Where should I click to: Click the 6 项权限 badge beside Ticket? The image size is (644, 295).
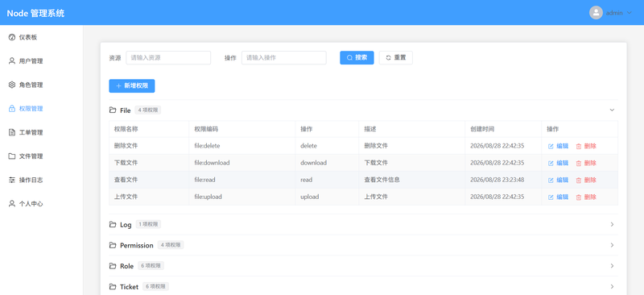click(x=155, y=287)
